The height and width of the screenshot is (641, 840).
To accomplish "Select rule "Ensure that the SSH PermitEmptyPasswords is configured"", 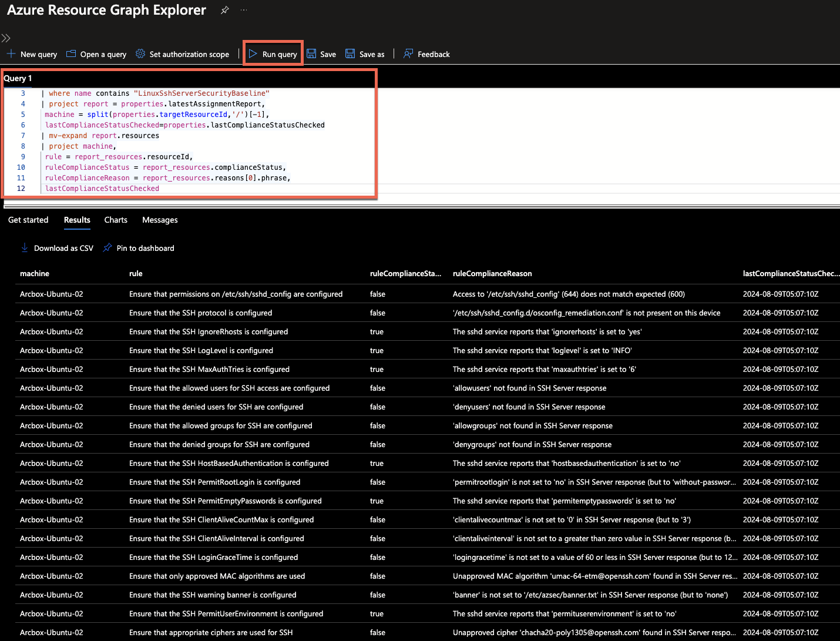I will [x=226, y=501].
